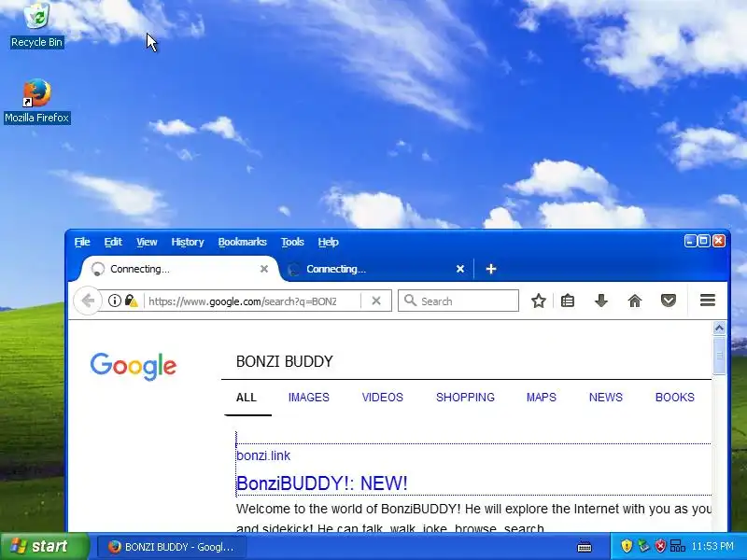Maximize the Firefox window
Screen dimensions: 747x560
(704, 241)
